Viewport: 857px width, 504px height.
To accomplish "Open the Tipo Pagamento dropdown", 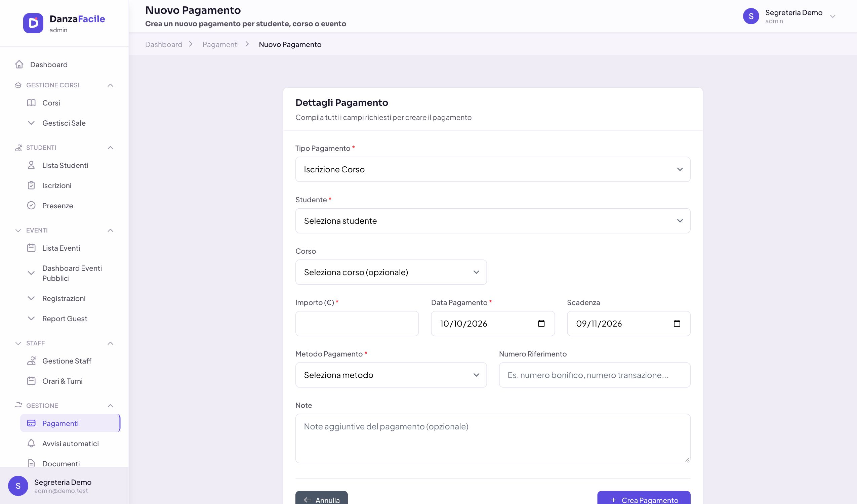I will [493, 169].
